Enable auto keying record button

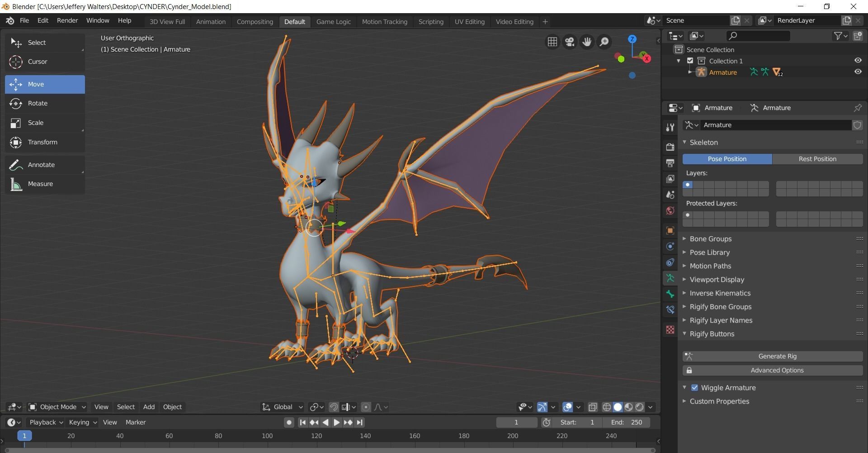(289, 422)
